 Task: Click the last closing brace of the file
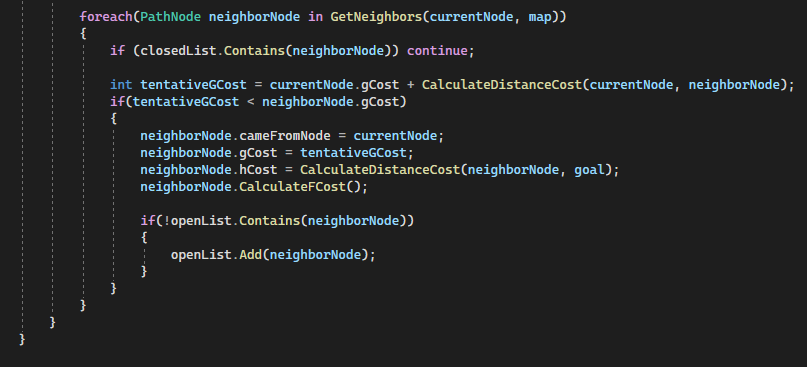coord(22,339)
